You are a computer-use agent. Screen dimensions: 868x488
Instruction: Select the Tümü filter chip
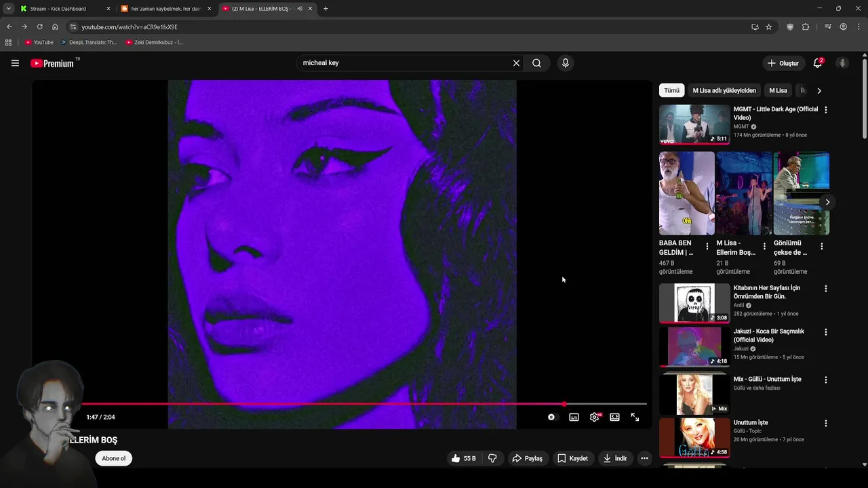click(x=671, y=90)
